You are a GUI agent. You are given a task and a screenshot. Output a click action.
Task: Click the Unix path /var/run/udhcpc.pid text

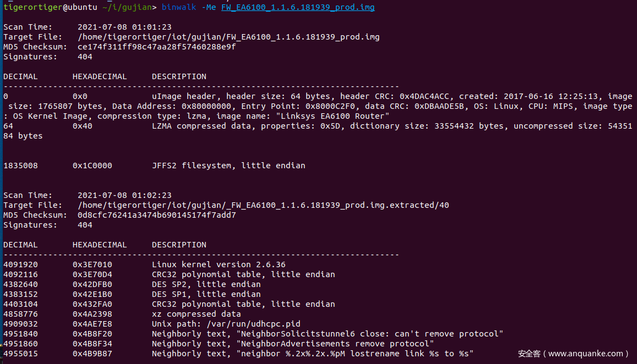tap(226, 324)
